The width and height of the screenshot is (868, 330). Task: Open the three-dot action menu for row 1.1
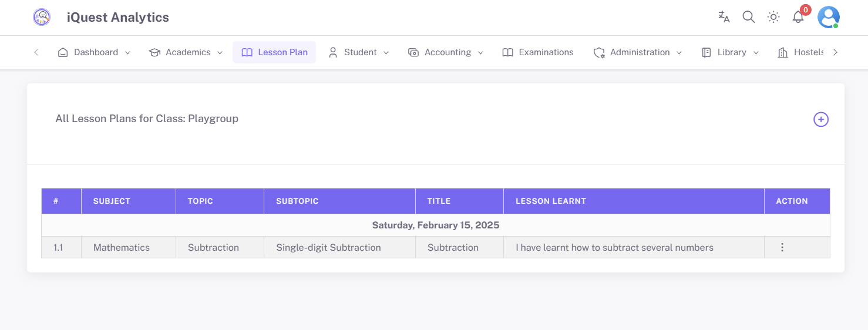tap(782, 247)
